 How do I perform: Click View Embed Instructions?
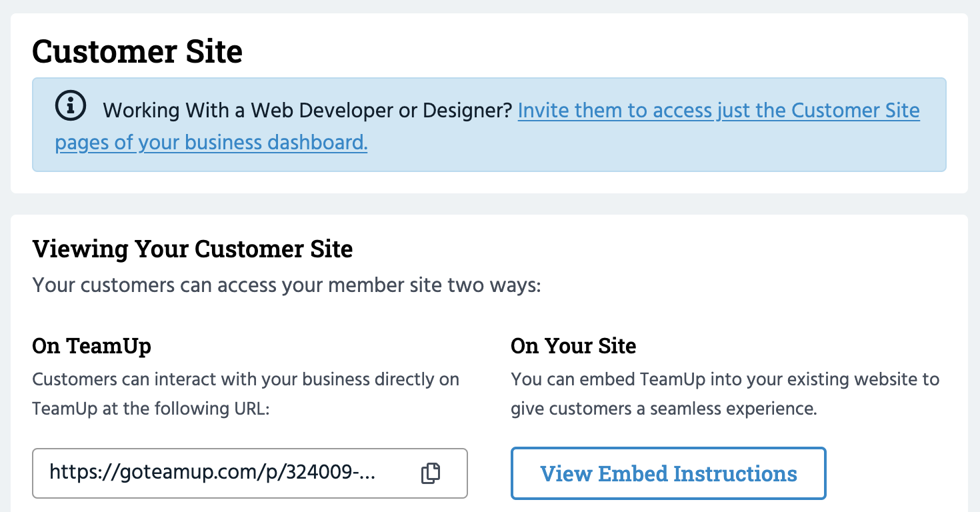(668, 473)
